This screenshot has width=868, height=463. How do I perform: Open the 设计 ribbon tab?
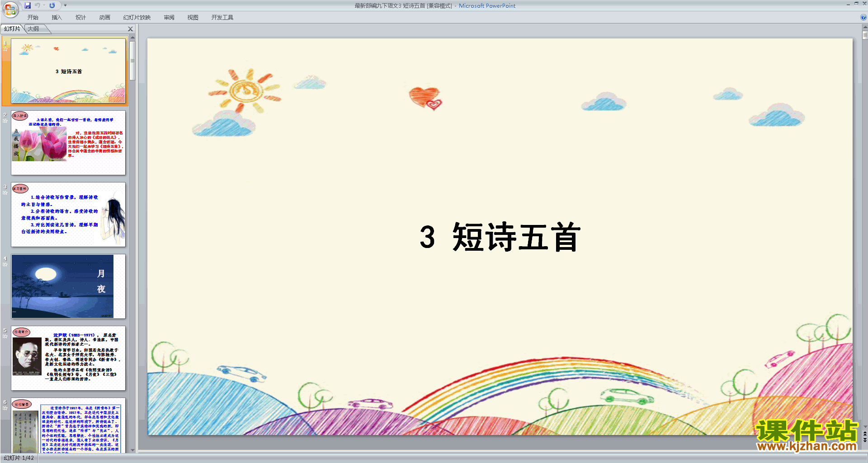(x=80, y=18)
